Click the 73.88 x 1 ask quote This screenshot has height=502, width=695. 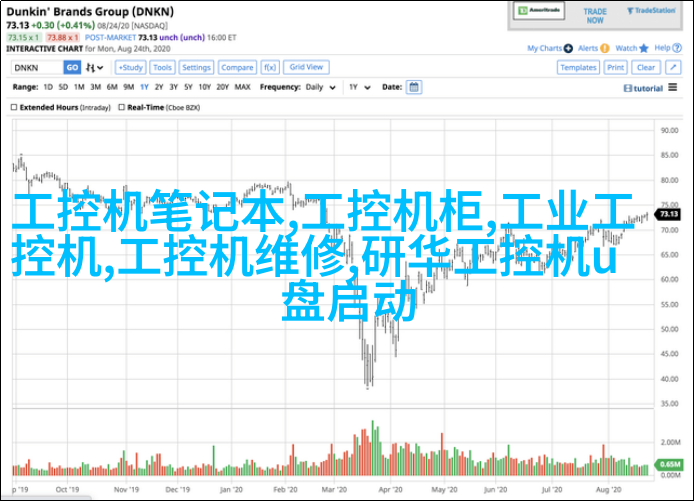pos(62,38)
